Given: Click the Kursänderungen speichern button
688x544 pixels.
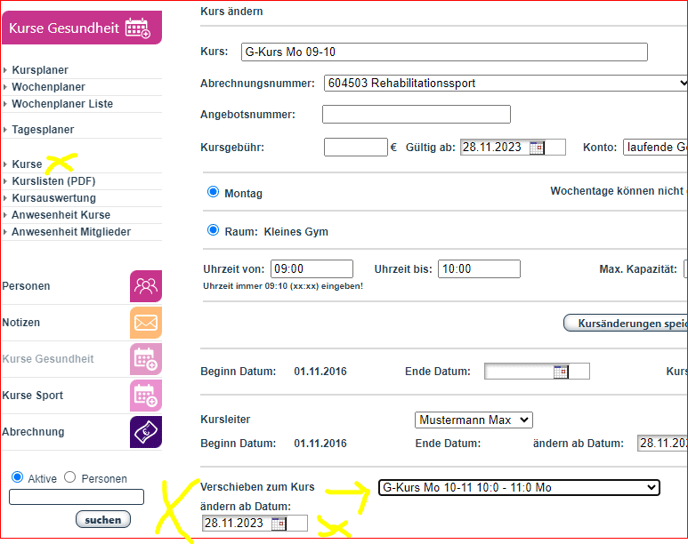Looking at the screenshot, I should (625, 323).
